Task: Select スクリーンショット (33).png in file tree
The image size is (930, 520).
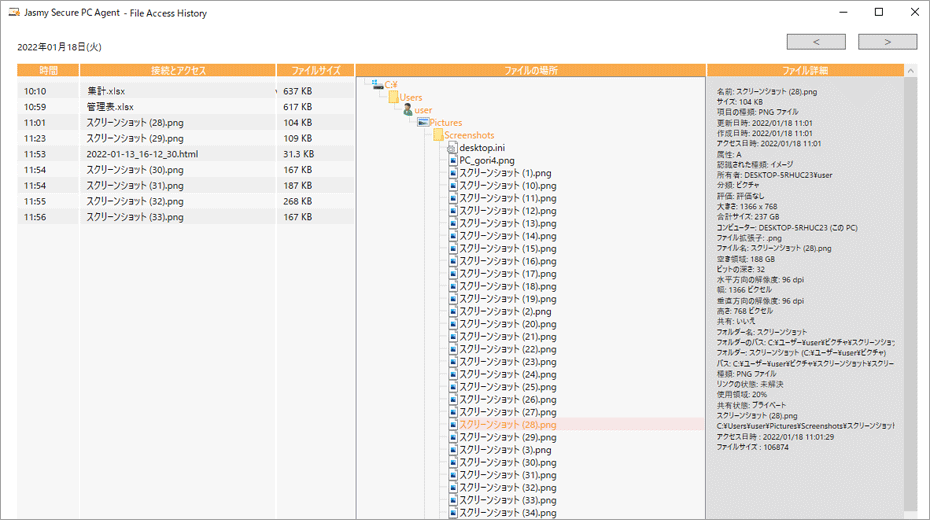Action: [507, 500]
